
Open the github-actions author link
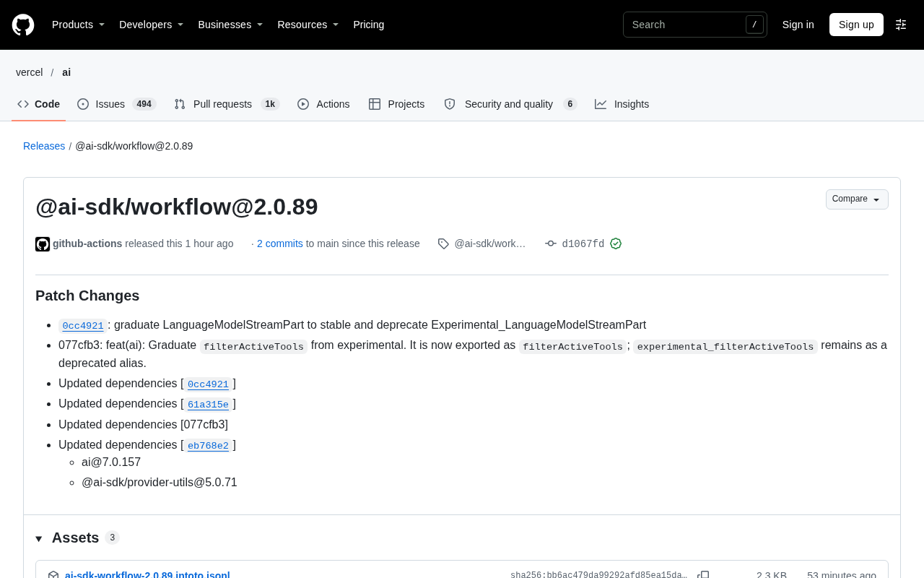(87, 243)
